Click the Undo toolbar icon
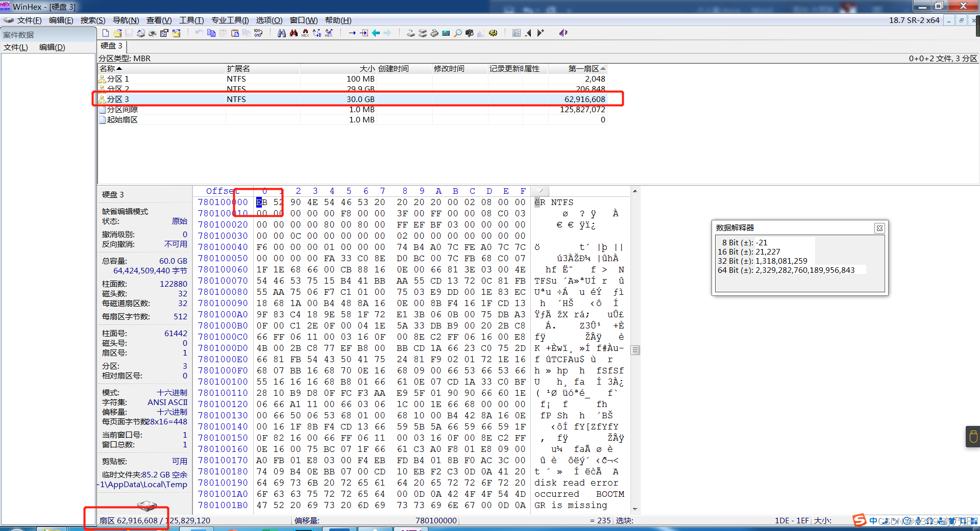The height and width of the screenshot is (531, 980). [x=199, y=33]
